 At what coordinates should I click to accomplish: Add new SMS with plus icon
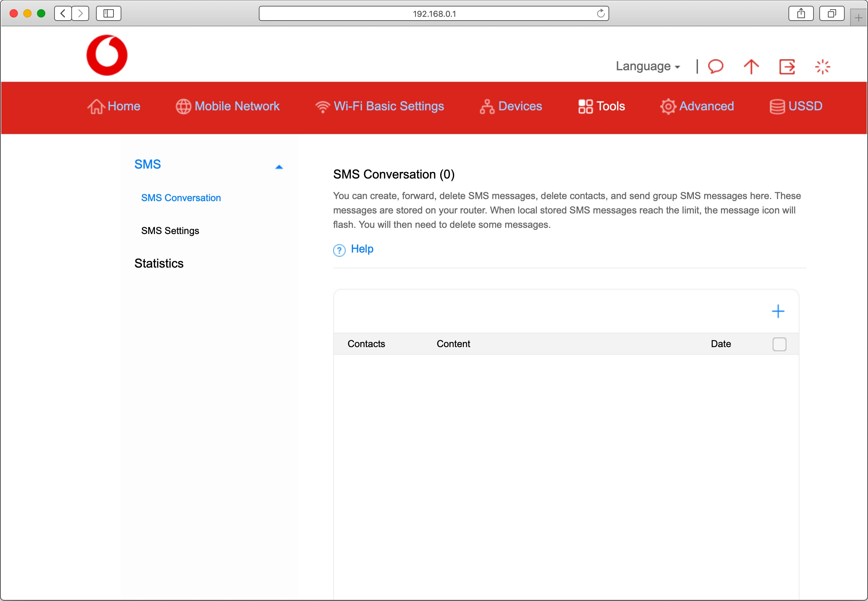coord(777,311)
